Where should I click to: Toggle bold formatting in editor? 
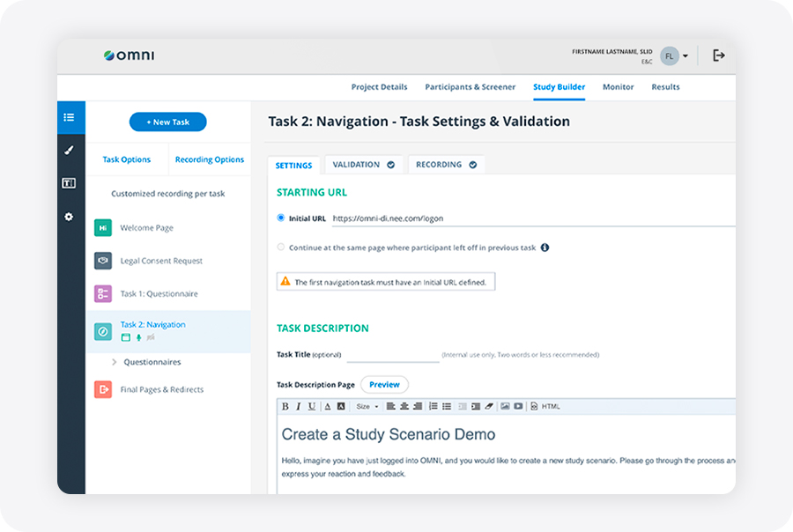point(285,406)
